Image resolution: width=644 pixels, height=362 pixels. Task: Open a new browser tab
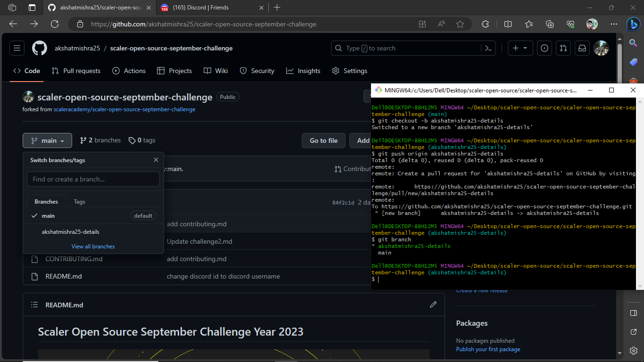[277, 8]
